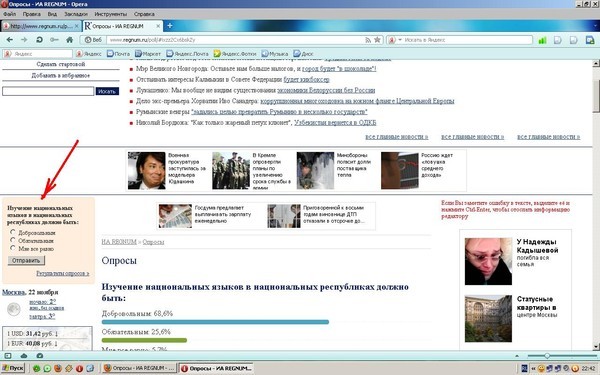Open the password wand key icon
Viewport: 600px width, 375px height.
point(54,40)
